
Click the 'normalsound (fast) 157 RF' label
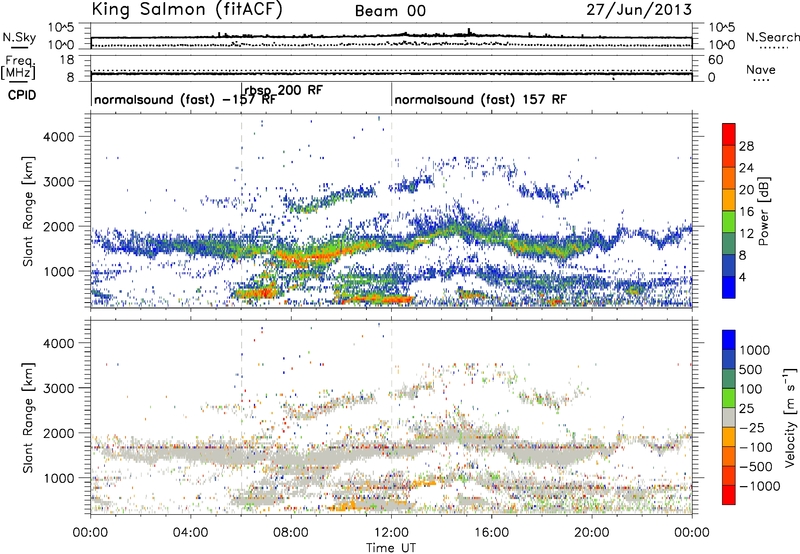coord(480,99)
